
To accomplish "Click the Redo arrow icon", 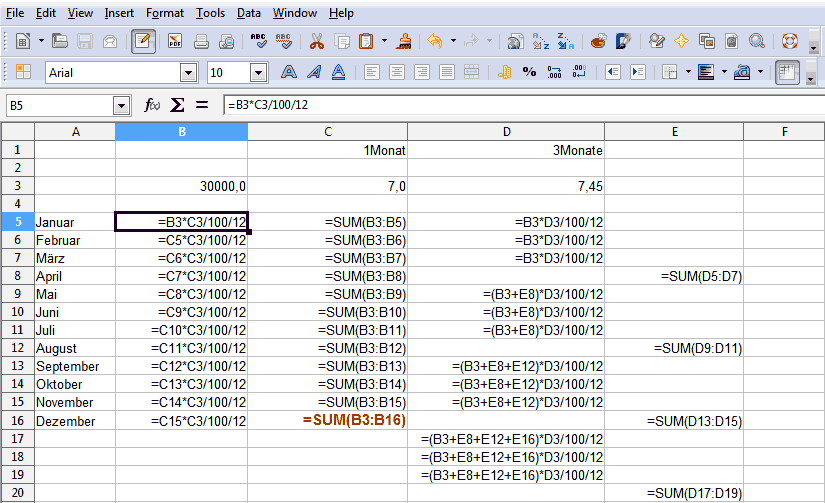I will pyautogui.click(x=471, y=41).
